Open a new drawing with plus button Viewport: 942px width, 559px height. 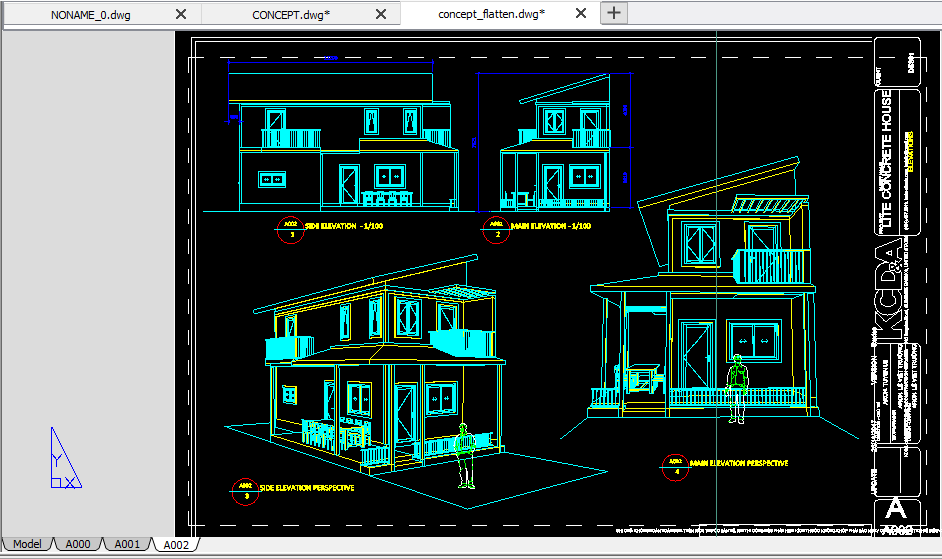614,13
